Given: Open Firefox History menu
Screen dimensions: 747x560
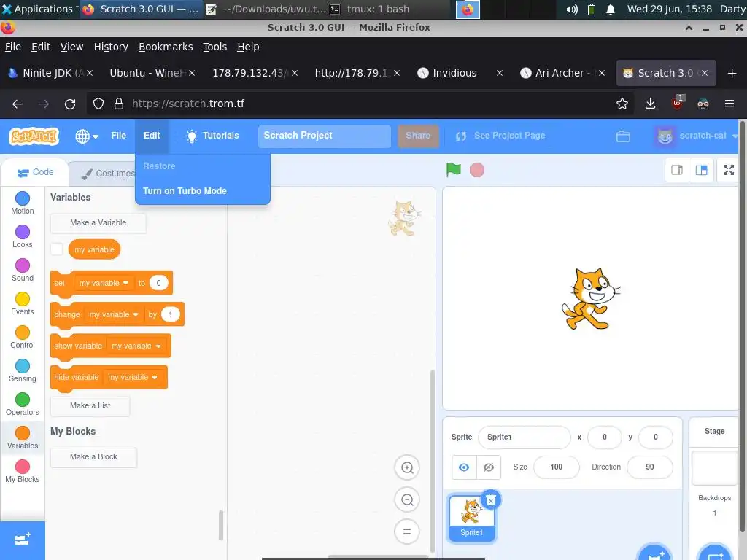Looking at the screenshot, I should [x=111, y=47].
